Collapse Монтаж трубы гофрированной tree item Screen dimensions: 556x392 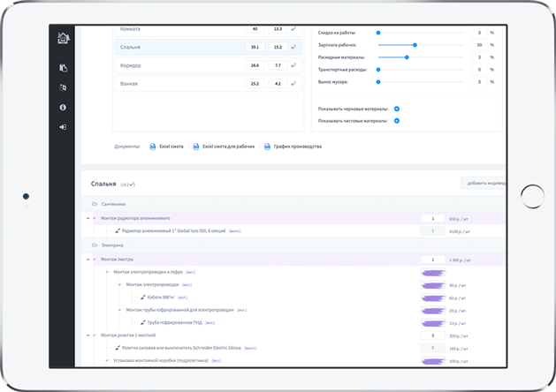click(x=119, y=310)
